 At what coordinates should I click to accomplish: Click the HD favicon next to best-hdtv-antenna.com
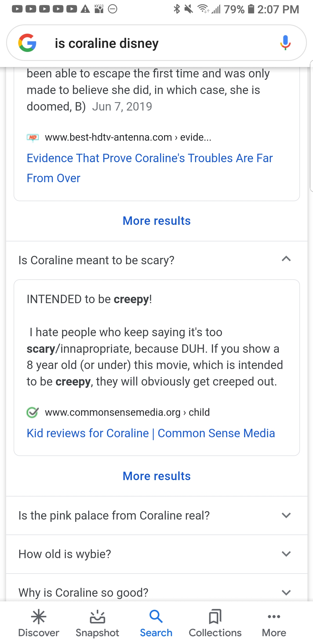pyautogui.click(x=33, y=137)
